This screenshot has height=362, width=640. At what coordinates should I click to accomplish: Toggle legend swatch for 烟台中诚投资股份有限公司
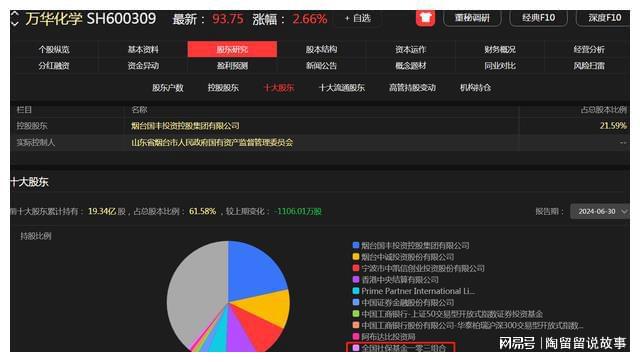(356, 257)
